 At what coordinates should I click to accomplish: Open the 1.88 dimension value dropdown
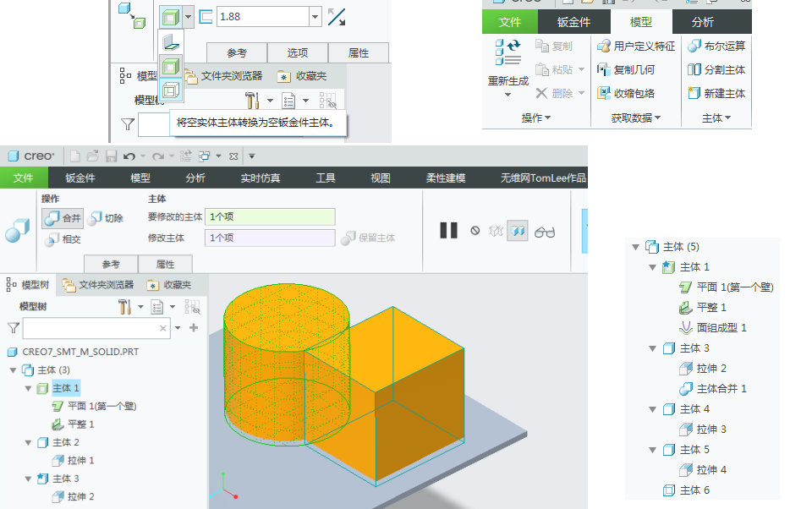click(x=315, y=16)
